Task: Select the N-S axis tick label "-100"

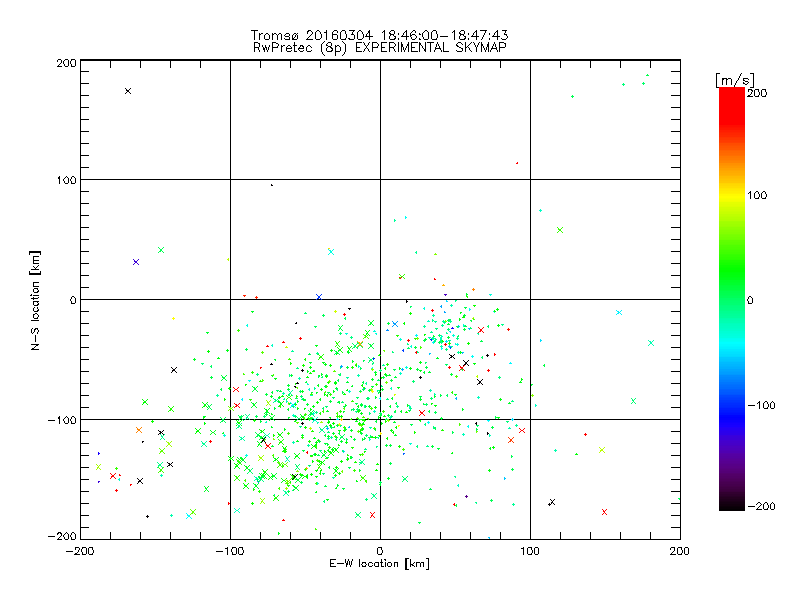Action: coord(62,420)
